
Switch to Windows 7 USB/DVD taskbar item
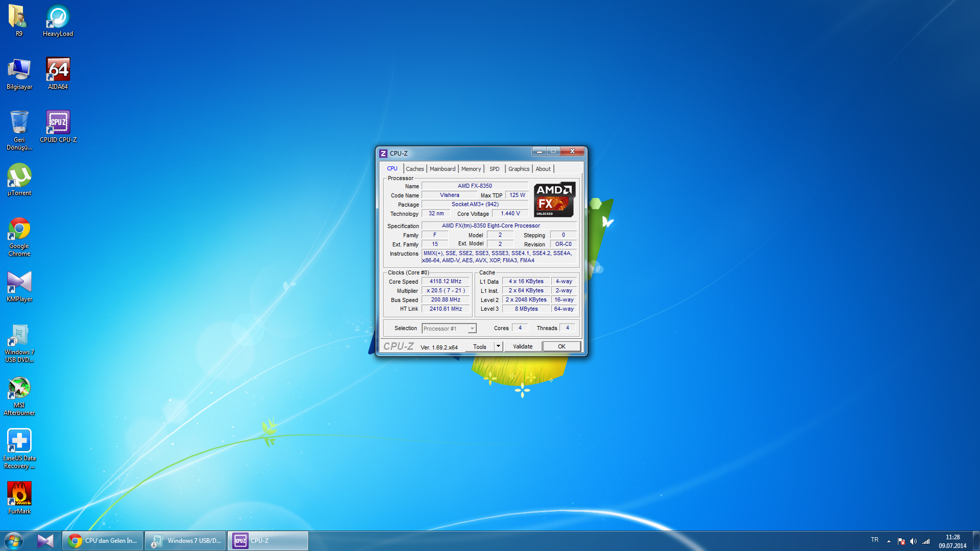pos(185,541)
